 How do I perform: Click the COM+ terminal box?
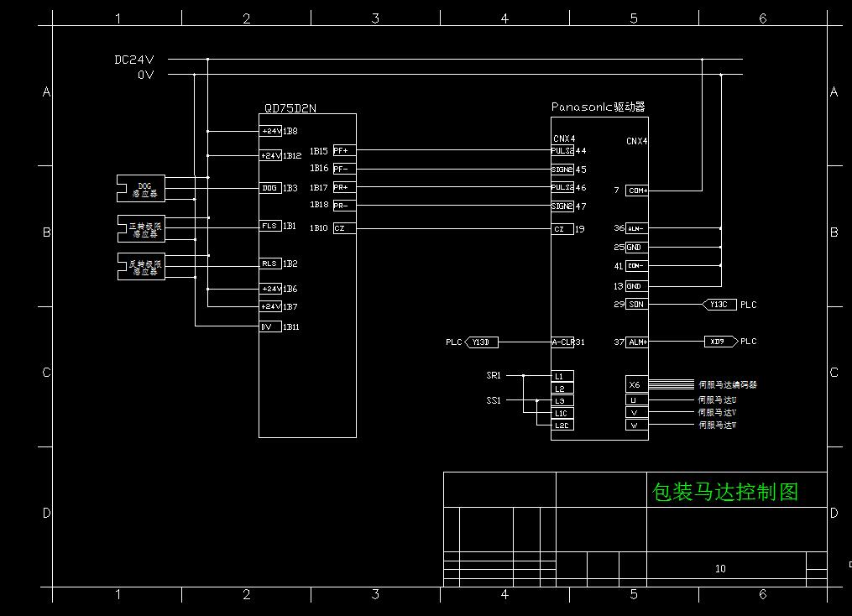(637, 191)
